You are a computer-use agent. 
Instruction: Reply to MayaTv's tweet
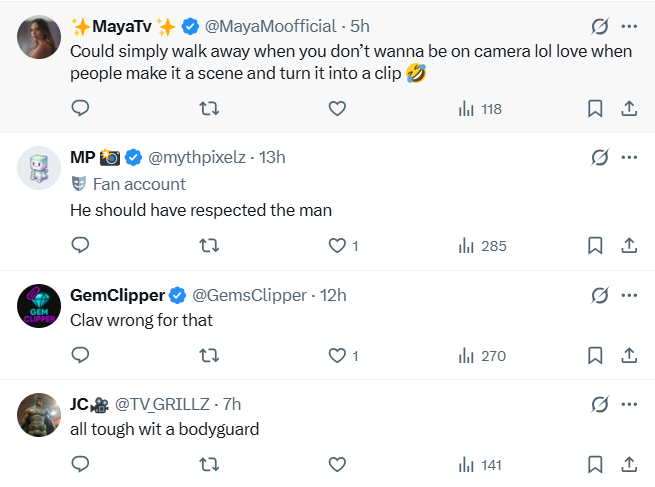point(80,108)
